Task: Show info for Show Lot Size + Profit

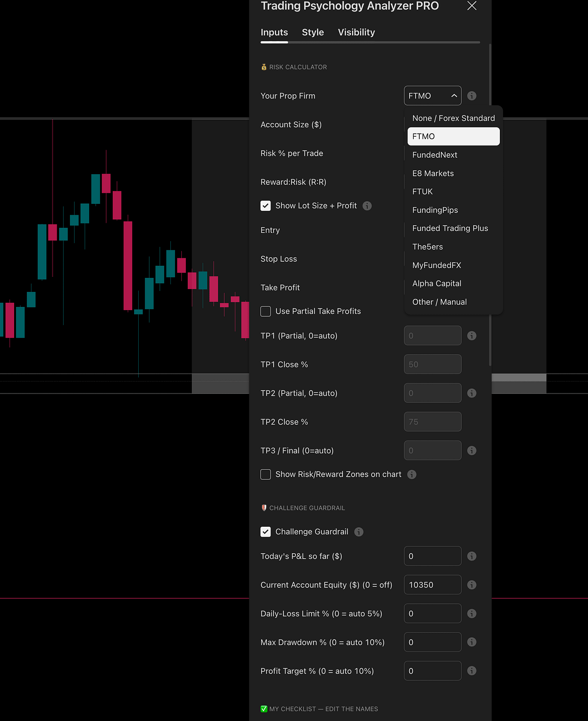Action: pos(367,206)
